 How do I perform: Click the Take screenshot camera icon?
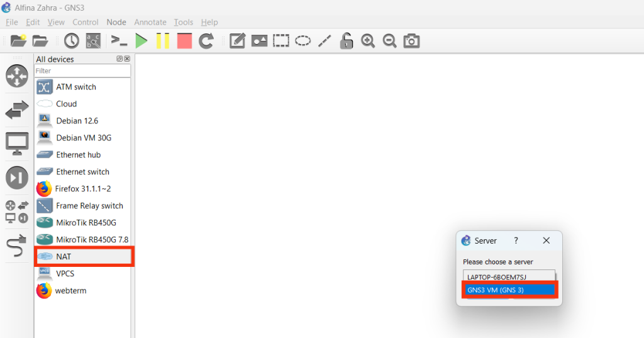click(411, 41)
